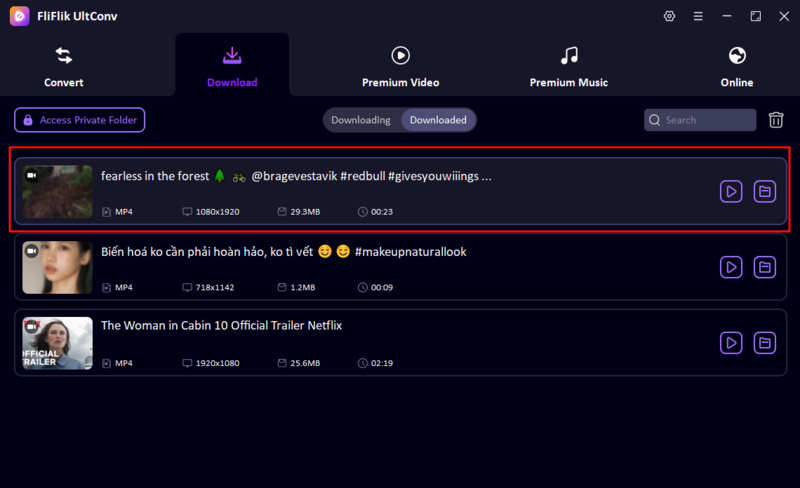This screenshot has height=488, width=800.
Task: Click the title 'fearless in the forest'
Action: [155, 176]
